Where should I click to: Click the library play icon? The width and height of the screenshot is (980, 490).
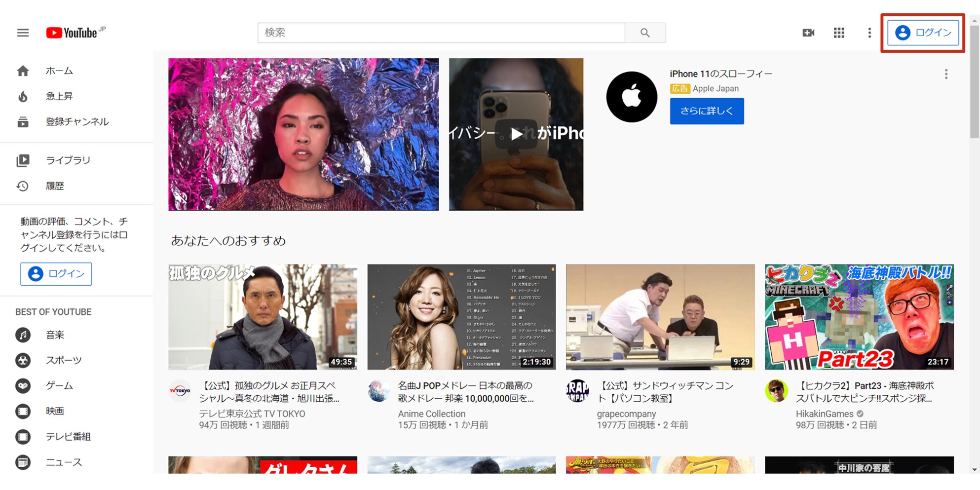point(23,160)
